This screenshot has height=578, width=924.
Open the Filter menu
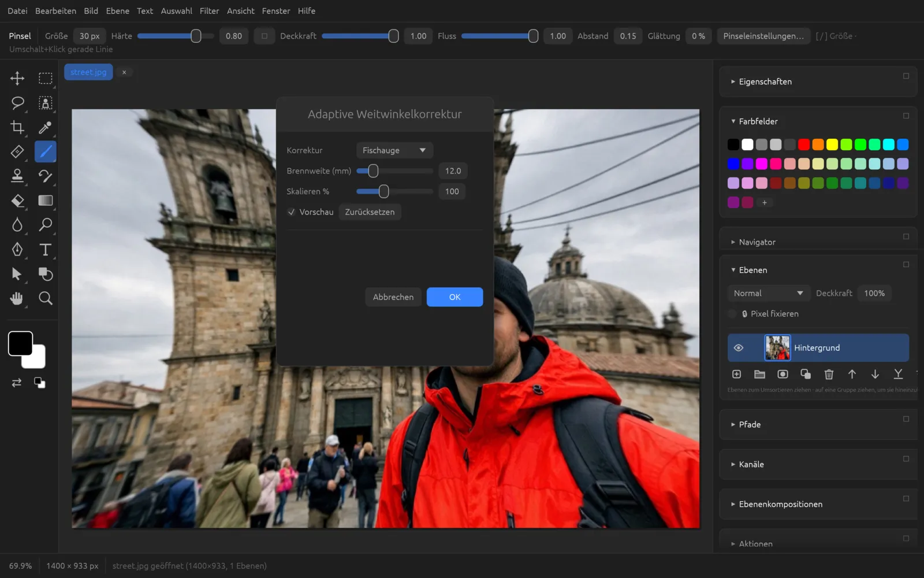(209, 11)
